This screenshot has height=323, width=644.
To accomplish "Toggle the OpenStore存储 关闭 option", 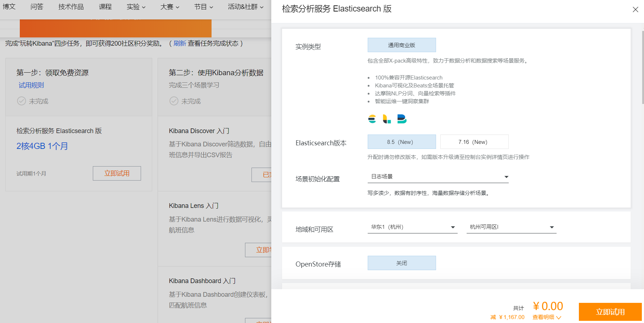I will point(402,263).
